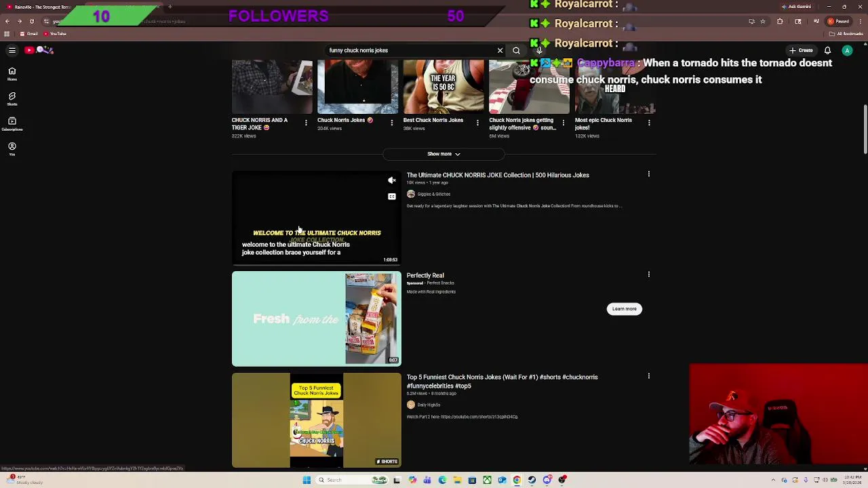Open the Giggles & Glitches channel
This screenshot has width=868, height=488.
[x=433, y=194]
